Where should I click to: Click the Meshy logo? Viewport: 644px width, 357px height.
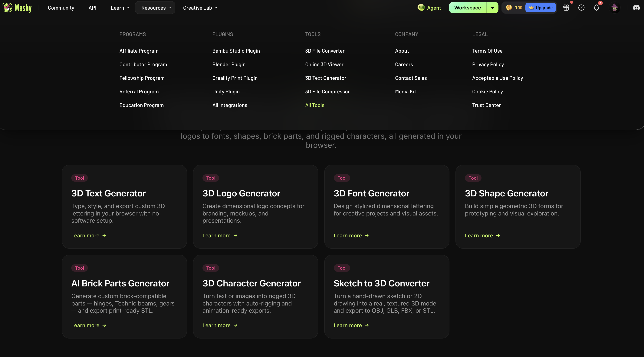pos(17,8)
